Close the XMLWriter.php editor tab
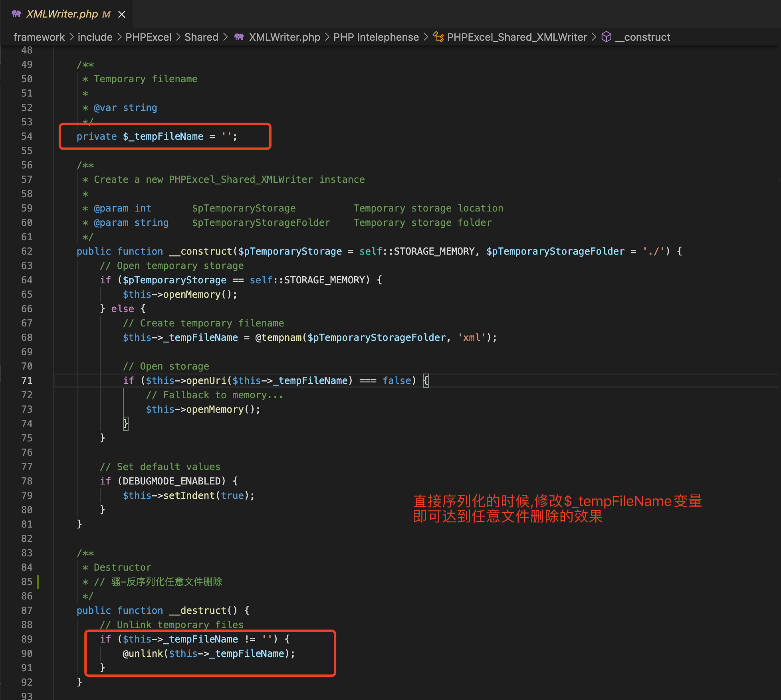Screen dimensions: 781x700 (122, 14)
